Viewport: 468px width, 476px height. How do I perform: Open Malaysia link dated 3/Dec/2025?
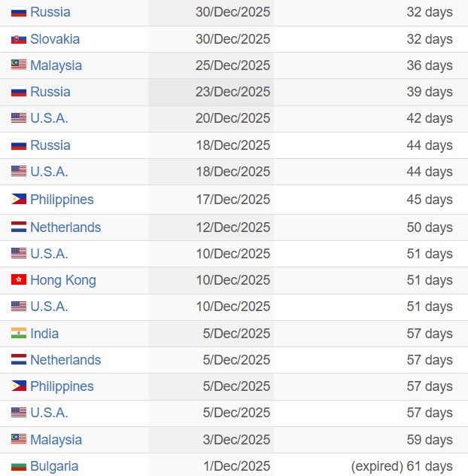point(56,440)
